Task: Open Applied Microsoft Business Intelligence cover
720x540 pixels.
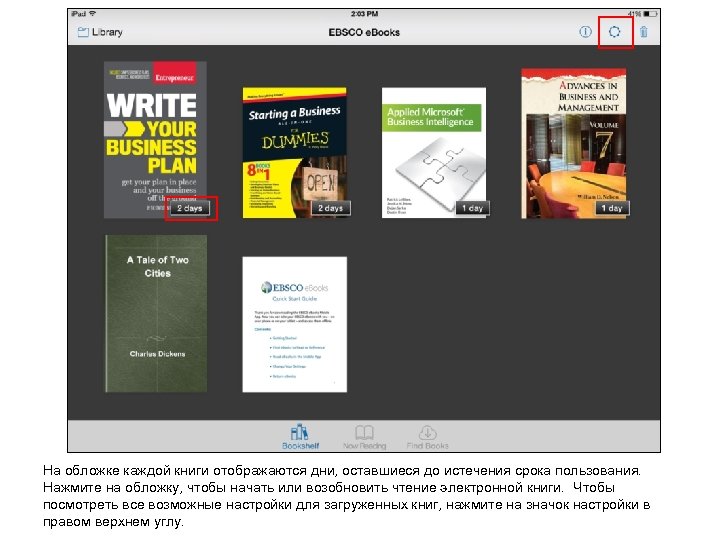Action: pos(434,152)
